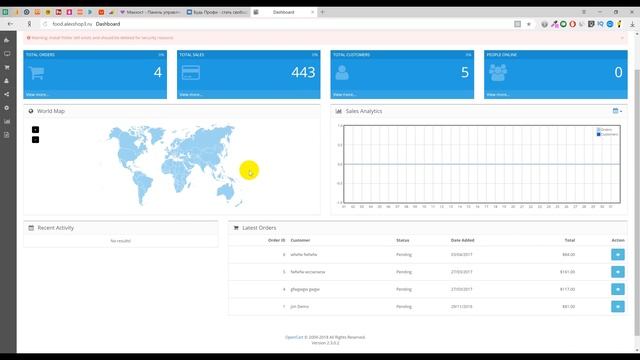Open the Dashboard home icon in the sidebar
640x360 pixels.
point(7,40)
